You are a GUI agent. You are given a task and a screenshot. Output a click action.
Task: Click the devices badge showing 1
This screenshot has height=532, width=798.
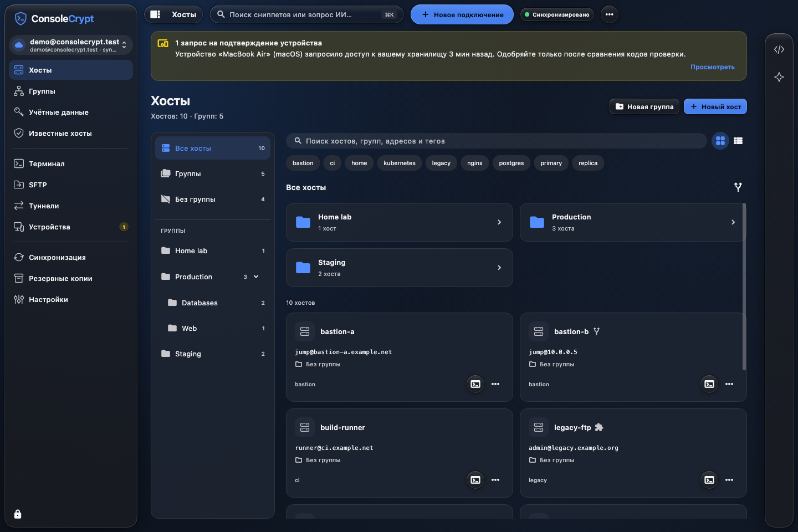coord(124,227)
